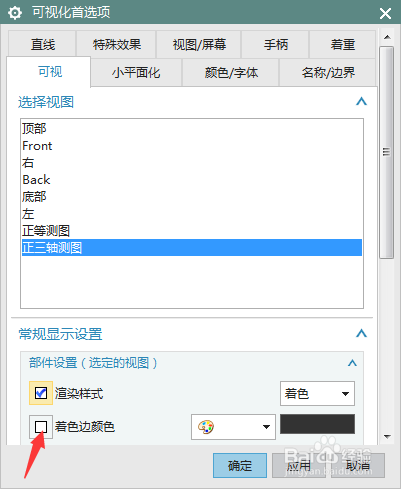The height and width of the screenshot is (489, 401).
Task: Collapse the 选择视图 section
Action: [361, 101]
